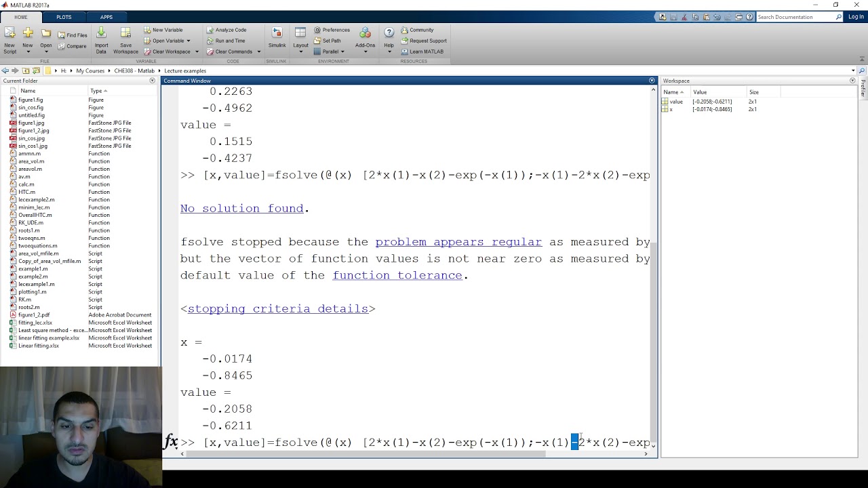Click the Search Documentation field
The image size is (868, 488).
(795, 17)
